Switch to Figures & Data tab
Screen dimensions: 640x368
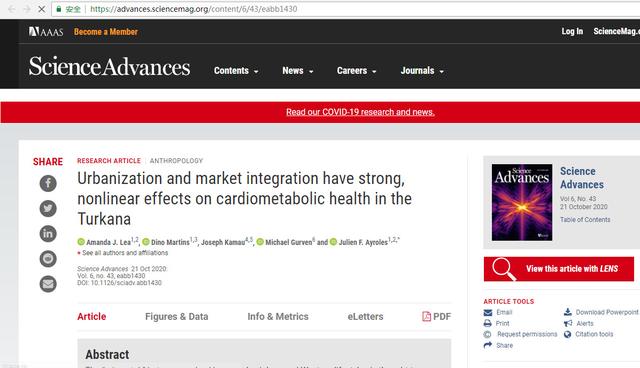(x=177, y=317)
